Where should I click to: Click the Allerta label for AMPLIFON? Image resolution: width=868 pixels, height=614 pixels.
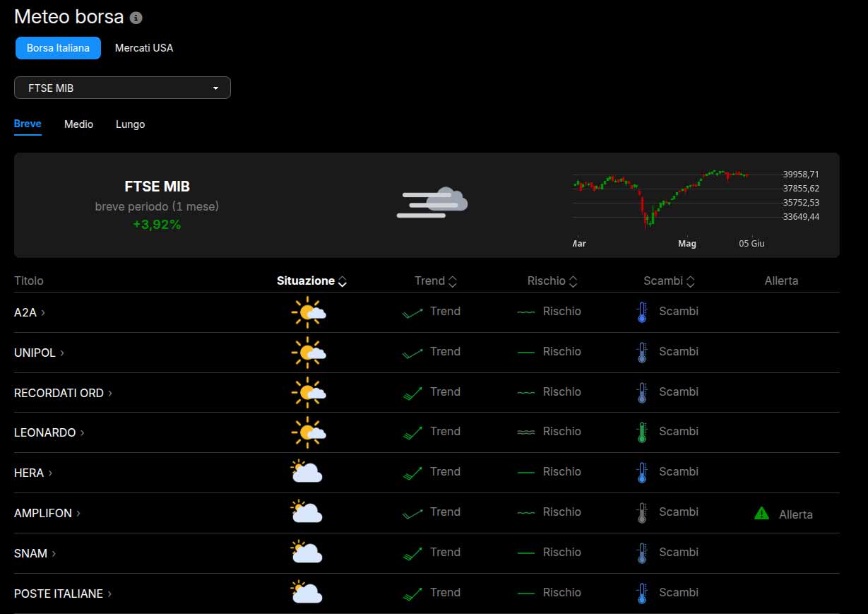[x=796, y=514]
